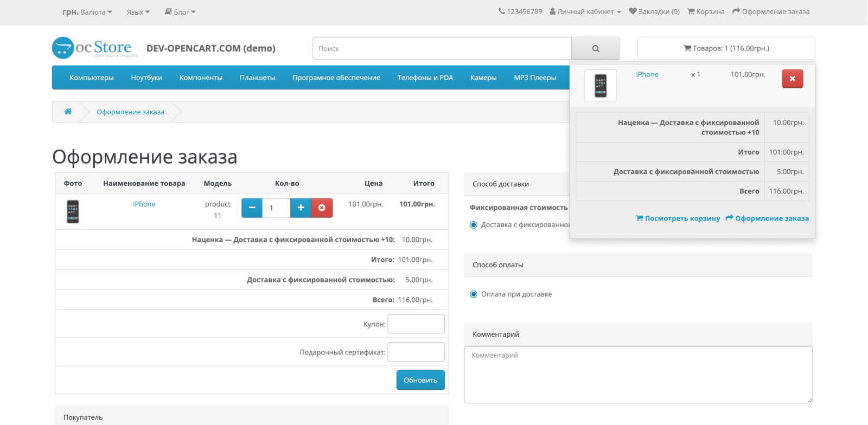Screen dimensions: 868x425
Task: Open Корзина link in top bar
Action: pyautogui.click(x=706, y=11)
